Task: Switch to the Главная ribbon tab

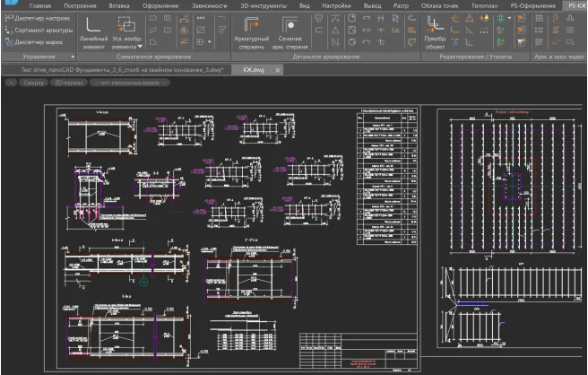Action: point(40,5)
